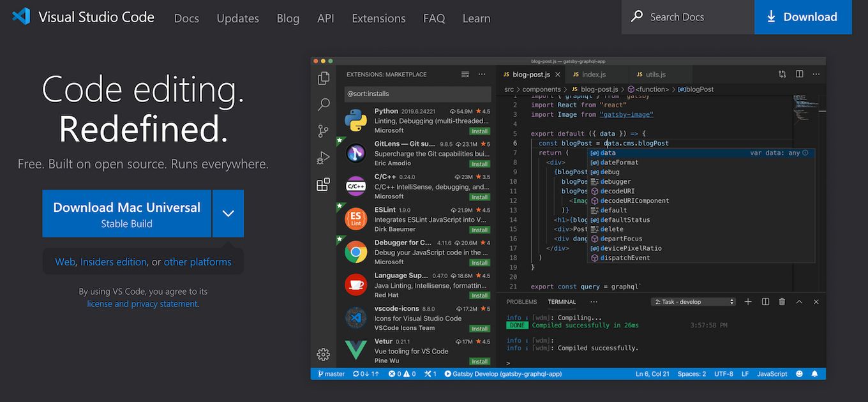The width and height of the screenshot is (868, 402).
Task: Click the master branch in status bar
Action: coord(330,374)
